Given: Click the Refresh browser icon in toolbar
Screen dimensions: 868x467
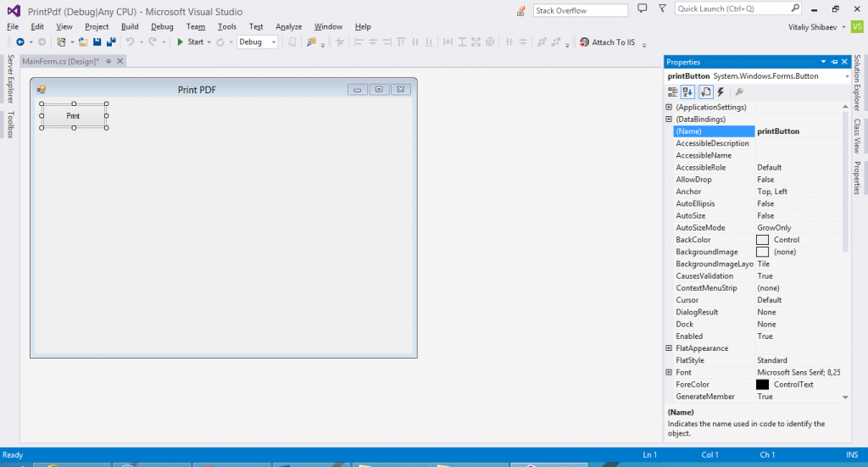Looking at the screenshot, I should [220, 42].
